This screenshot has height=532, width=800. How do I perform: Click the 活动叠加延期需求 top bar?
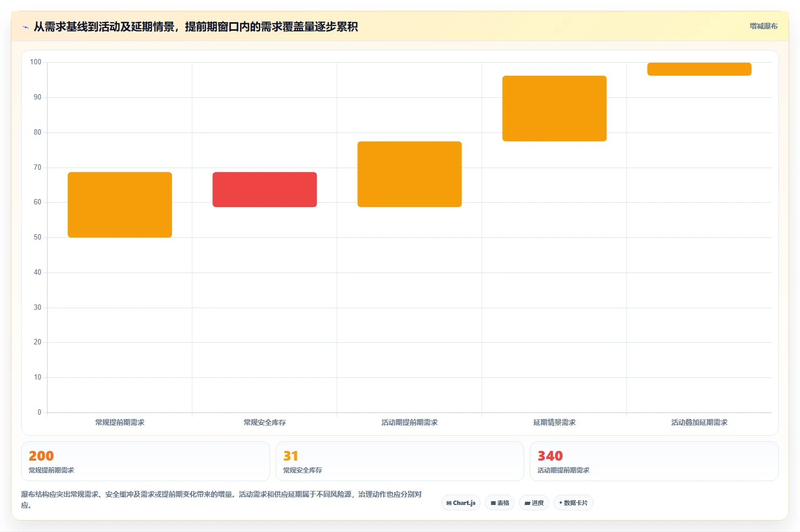click(x=699, y=69)
